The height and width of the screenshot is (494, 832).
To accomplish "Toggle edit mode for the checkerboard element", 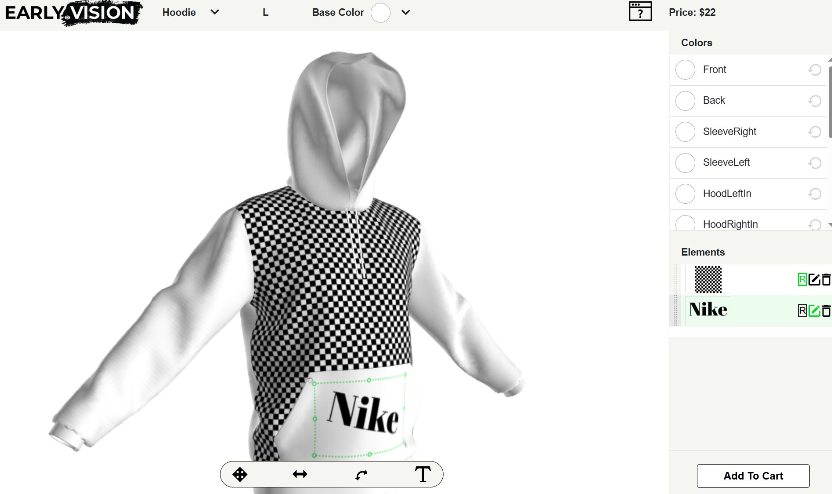I will [814, 280].
